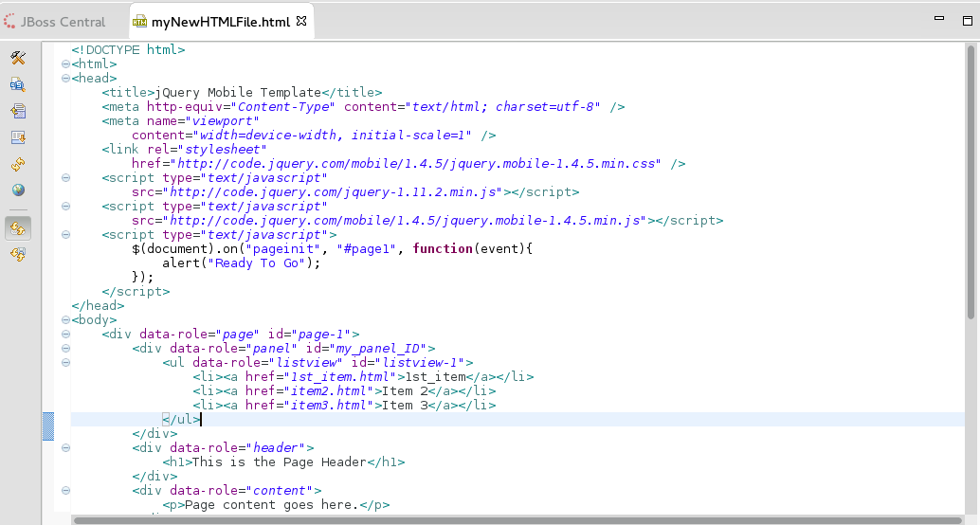This screenshot has height=525, width=980.
Task: Click the 'my_panel_ID' id value
Action: (x=377, y=348)
